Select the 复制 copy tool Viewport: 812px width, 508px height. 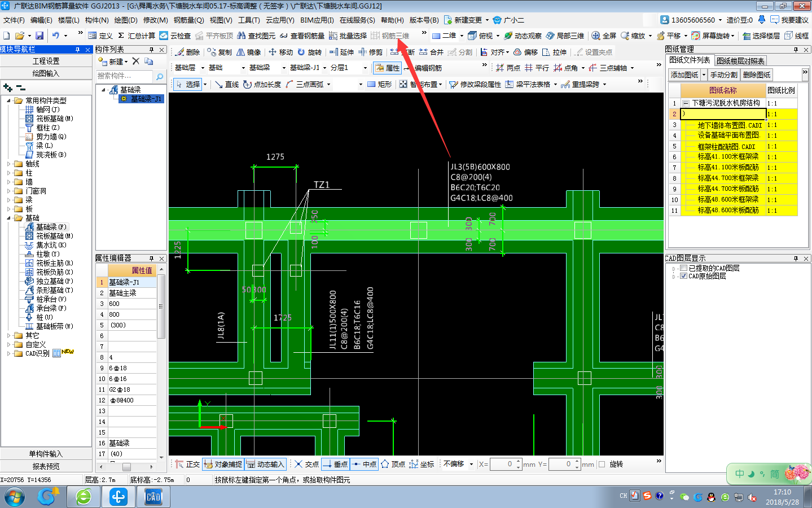(x=220, y=52)
